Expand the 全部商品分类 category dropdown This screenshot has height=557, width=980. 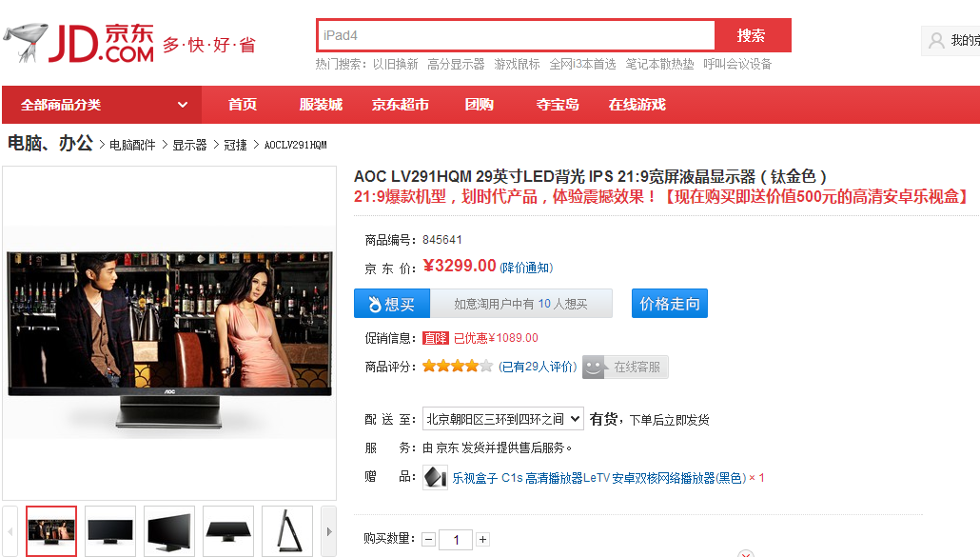click(x=102, y=105)
